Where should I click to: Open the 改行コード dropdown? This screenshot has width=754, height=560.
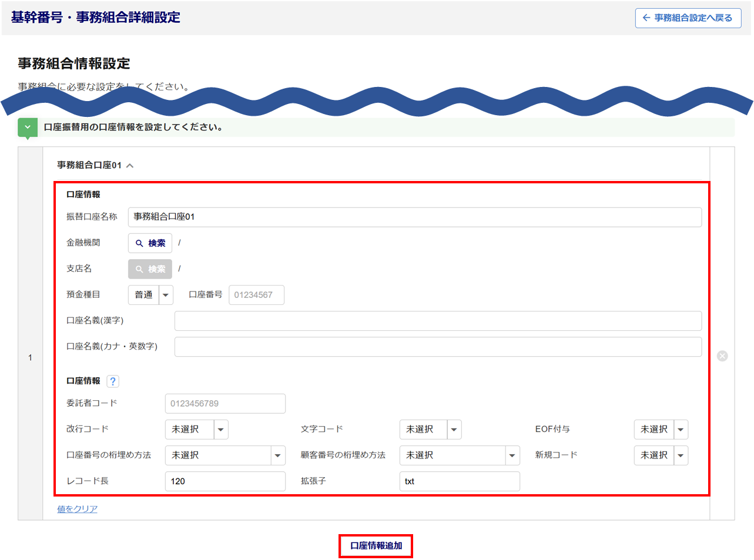(x=196, y=430)
